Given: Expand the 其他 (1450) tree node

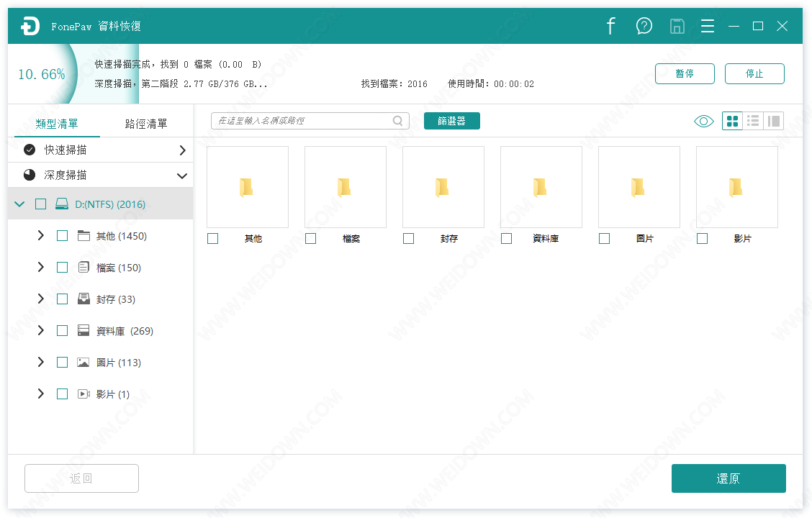Looking at the screenshot, I should (x=40, y=235).
